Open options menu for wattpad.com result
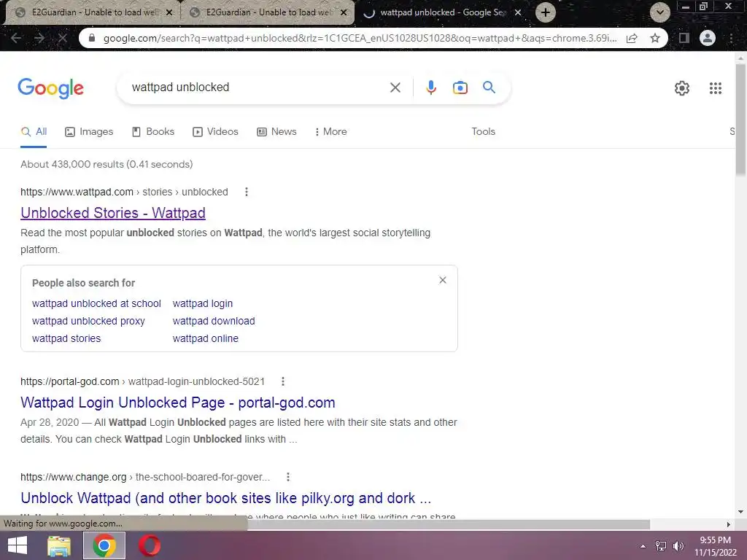 coord(247,192)
